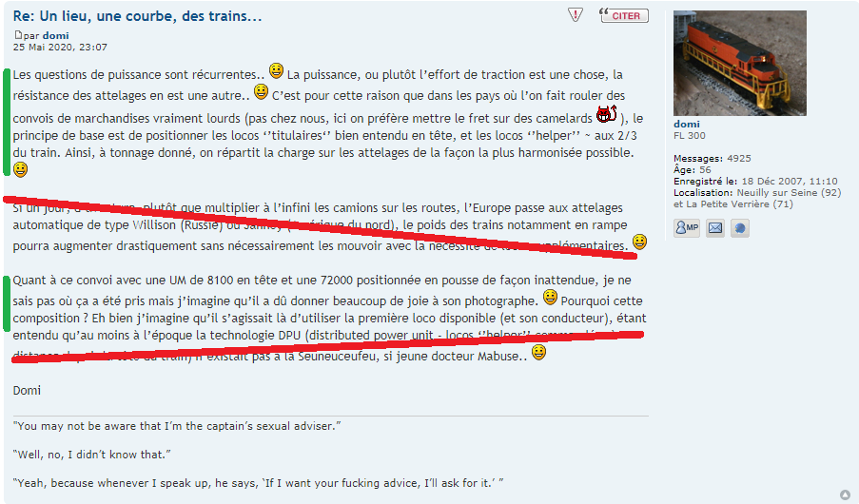Click the smiley after 'récurrentes..'
The height and width of the screenshot is (504, 859).
276,70
